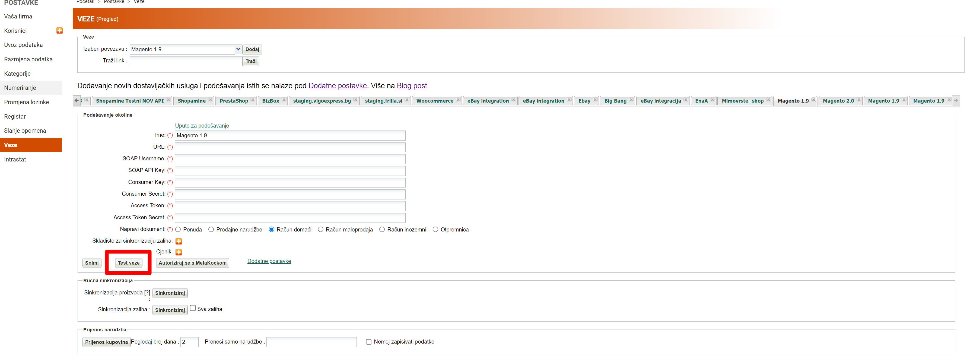The width and height of the screenshot is (980, 362).
Task: Close the Woocommerce tab
Action: coord(458,100)
